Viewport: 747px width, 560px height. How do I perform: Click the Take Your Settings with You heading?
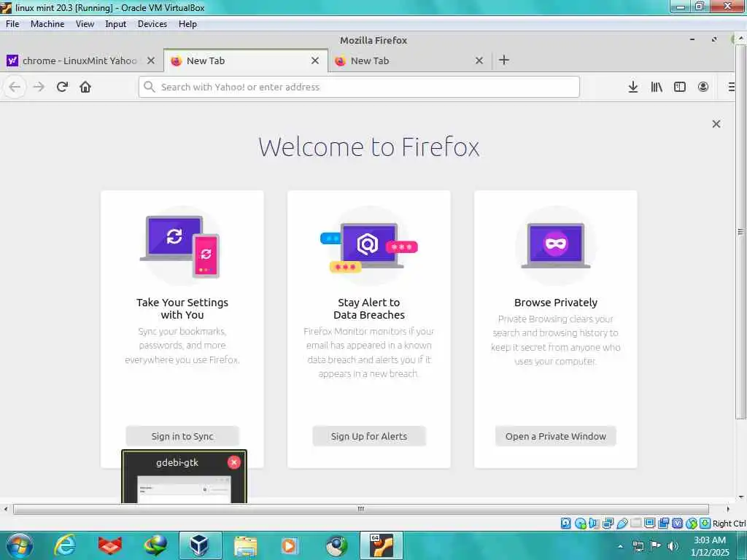182,308
